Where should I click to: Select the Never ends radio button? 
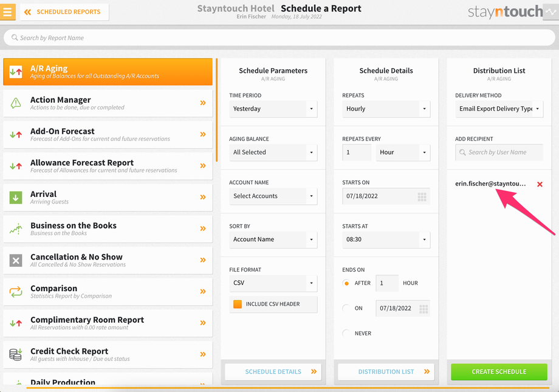(x=346, y=333)
